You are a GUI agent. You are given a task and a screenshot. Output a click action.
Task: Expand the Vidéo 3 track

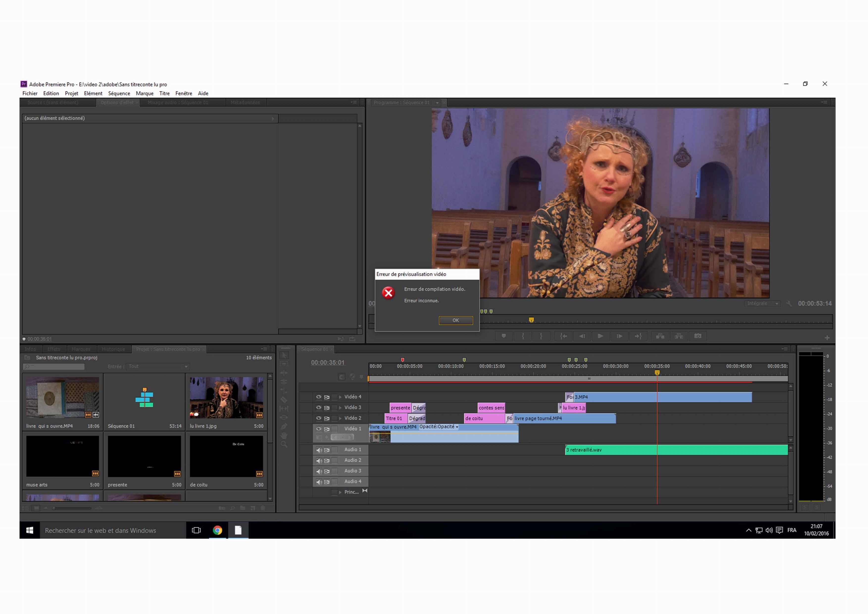(x=340, y=407)
